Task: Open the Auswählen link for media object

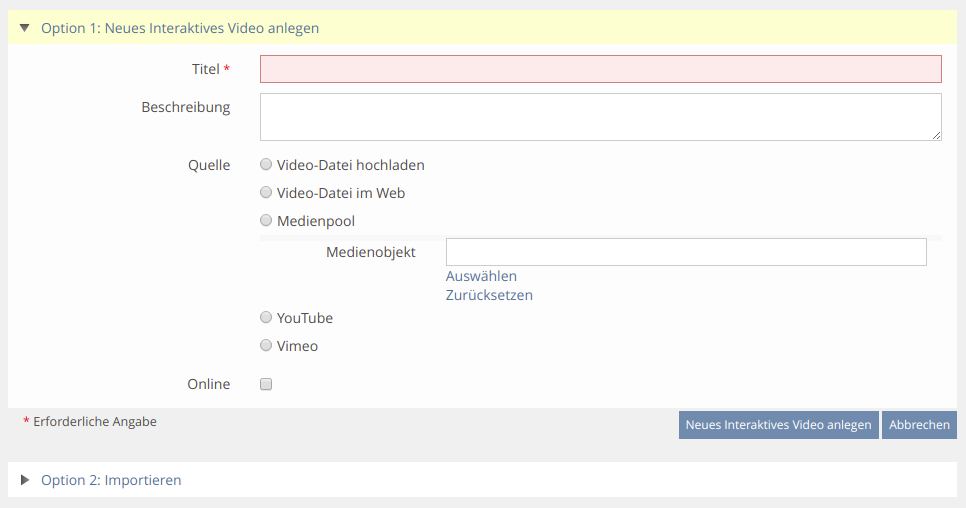Action: [x=481, y=276]
